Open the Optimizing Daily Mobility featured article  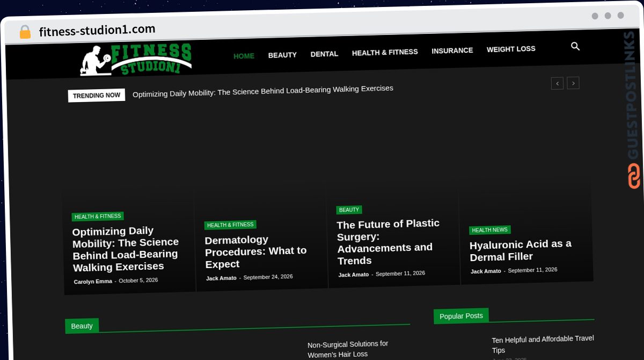click(x=126, y=249)
